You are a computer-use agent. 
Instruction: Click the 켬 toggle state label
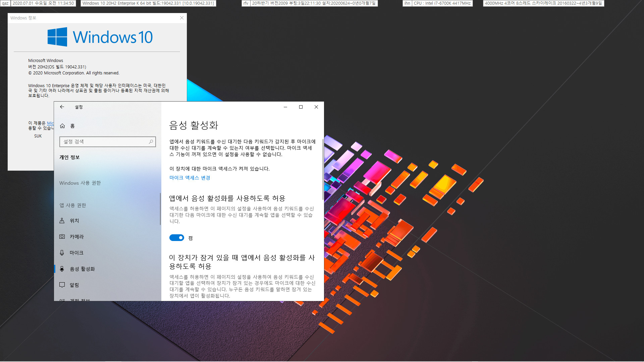[x=191, y=238]
